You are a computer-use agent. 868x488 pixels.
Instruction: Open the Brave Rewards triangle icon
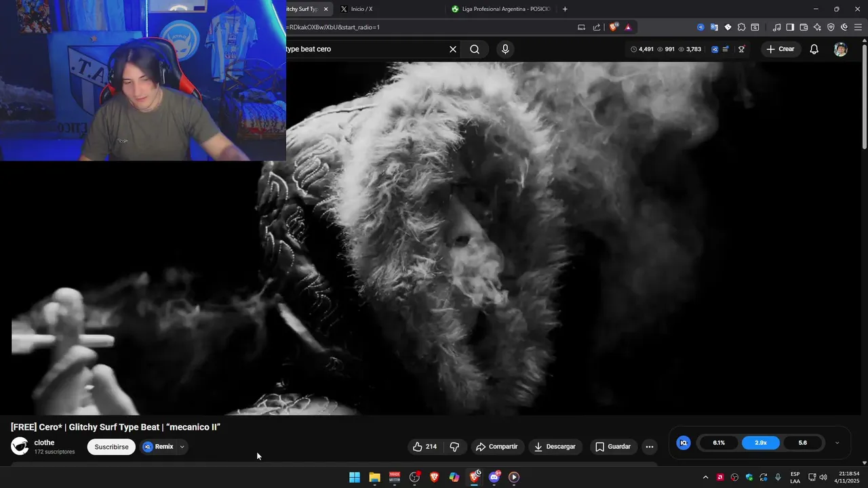(628, 27)
